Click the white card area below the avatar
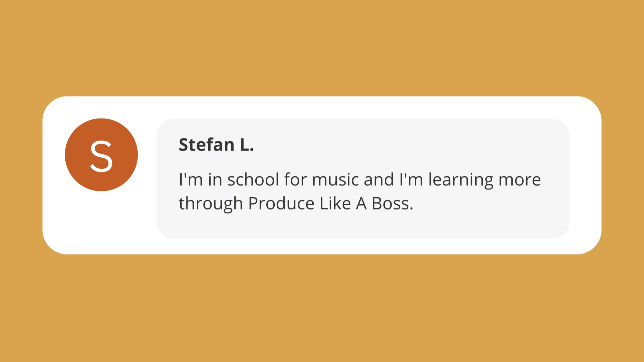The image size is (644, 362). [101, 222]
